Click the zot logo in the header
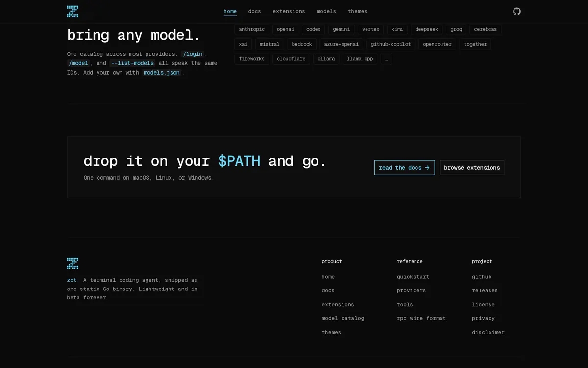The image size is (588, 368). [73, 11]
